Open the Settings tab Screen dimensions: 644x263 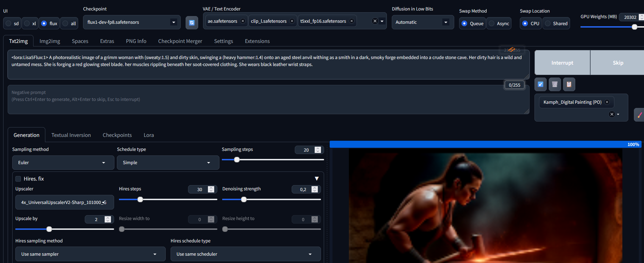224,41
